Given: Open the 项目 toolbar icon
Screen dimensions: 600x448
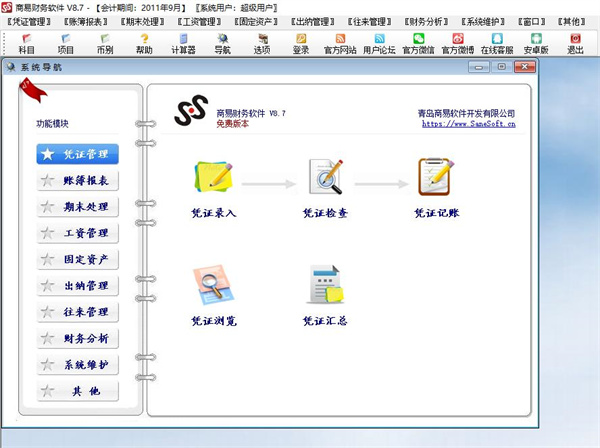Looking at the screenshot, I should point(65,44).
